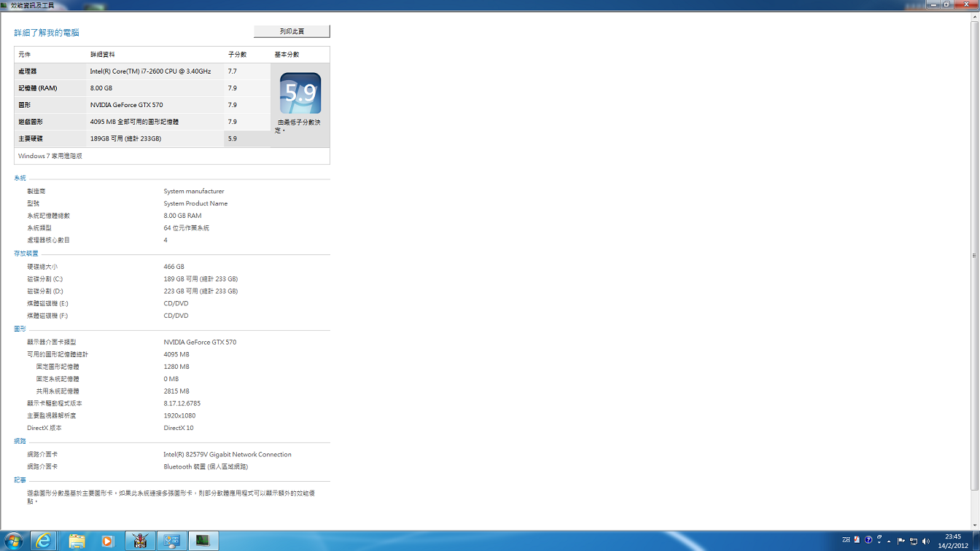Click the vertical scrollbar down arrow

click(975, 525)
